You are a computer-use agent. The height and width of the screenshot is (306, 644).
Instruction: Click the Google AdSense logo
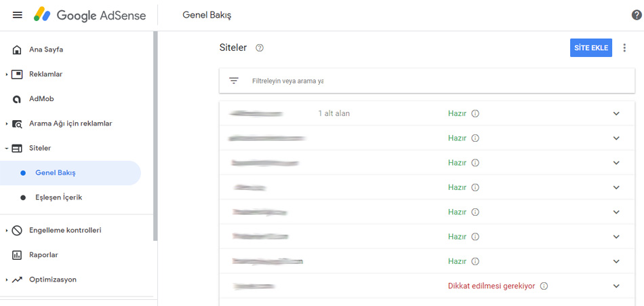89,15
